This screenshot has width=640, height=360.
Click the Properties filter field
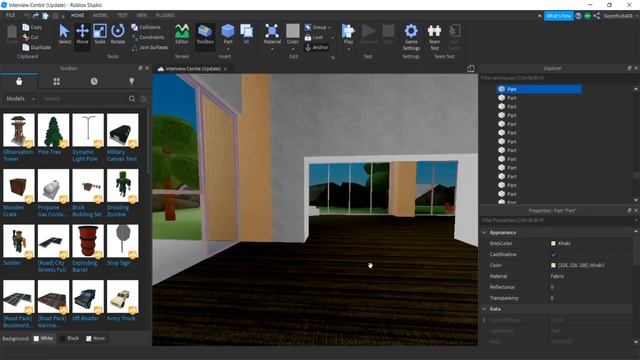coord(557,220)
